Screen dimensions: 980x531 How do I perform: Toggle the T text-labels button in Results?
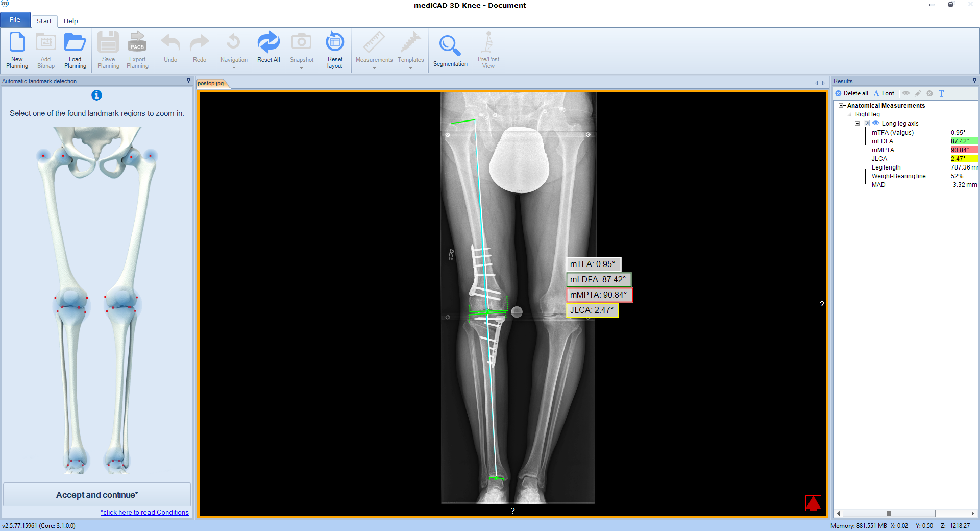[941, 93]
